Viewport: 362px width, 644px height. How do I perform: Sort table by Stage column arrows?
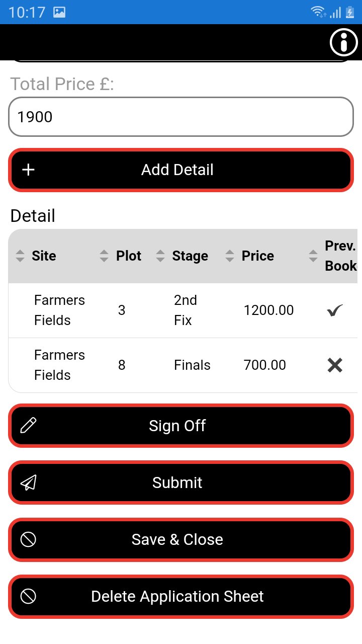(x=160, y=256)
